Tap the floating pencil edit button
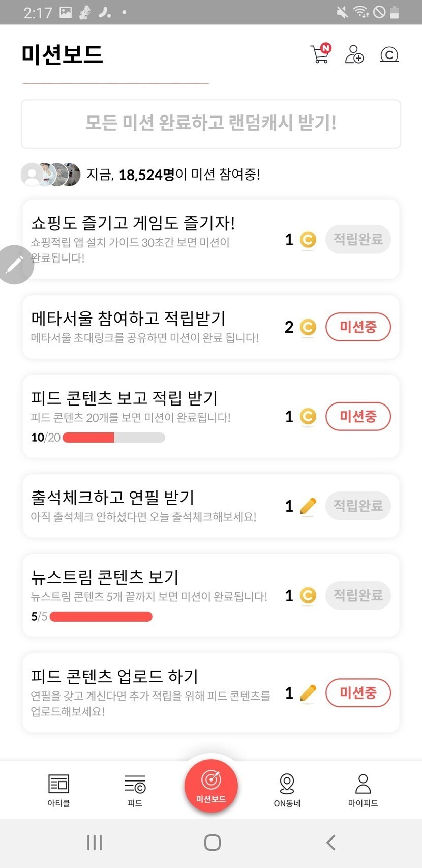The image size is (422, 868). [x=15, y=264]
